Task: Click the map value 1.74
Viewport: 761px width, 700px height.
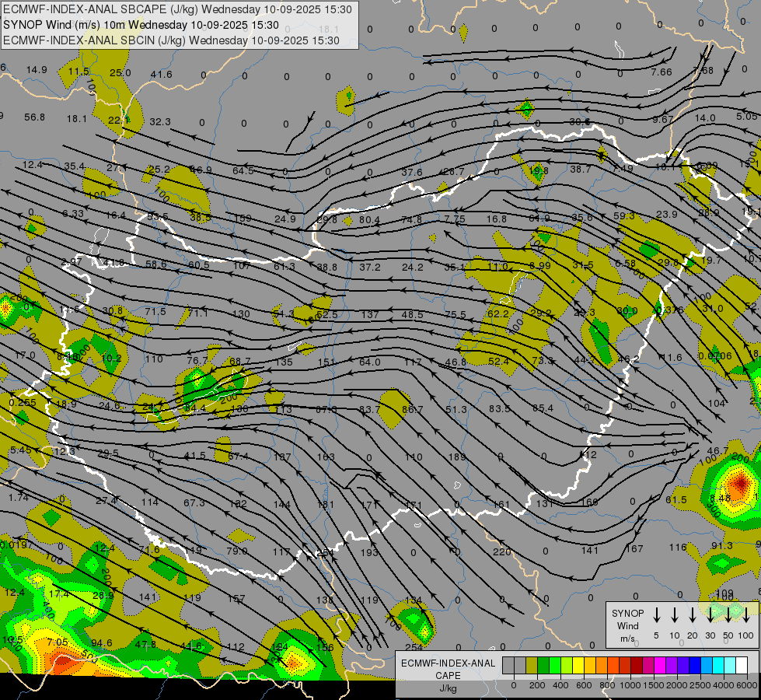Action: pos(19,498)
